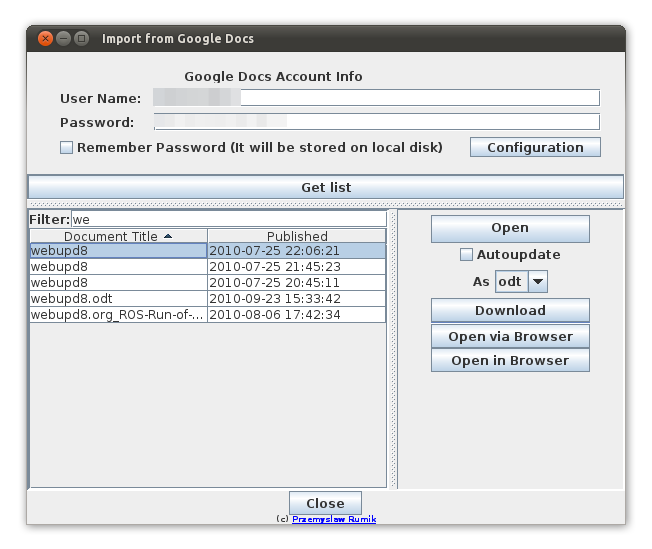Open the Przemyslaw Rumik link
Viewport: 652px width, 549px height.
click(334, 519)
